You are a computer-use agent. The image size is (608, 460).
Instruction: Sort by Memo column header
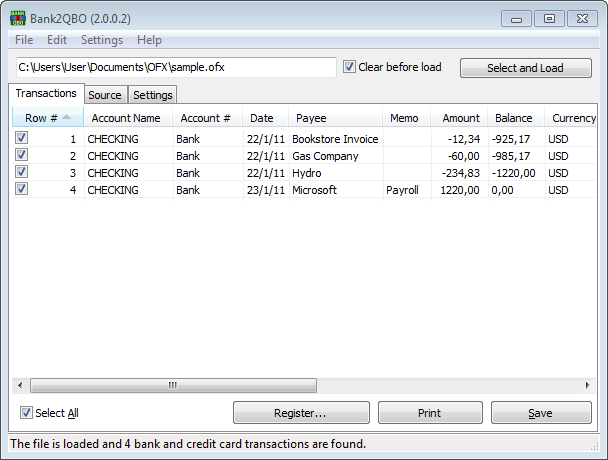click(x=406, y=118)
